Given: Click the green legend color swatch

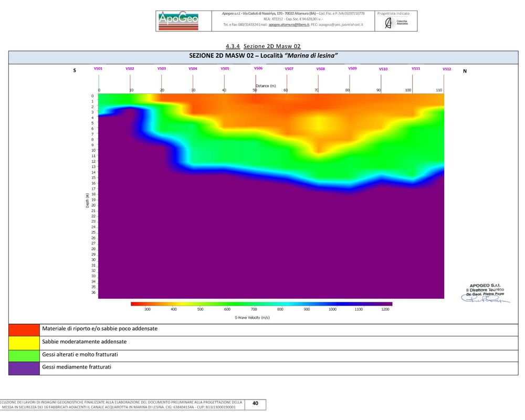Looking at the screenshot, I should tap(24, 355).
